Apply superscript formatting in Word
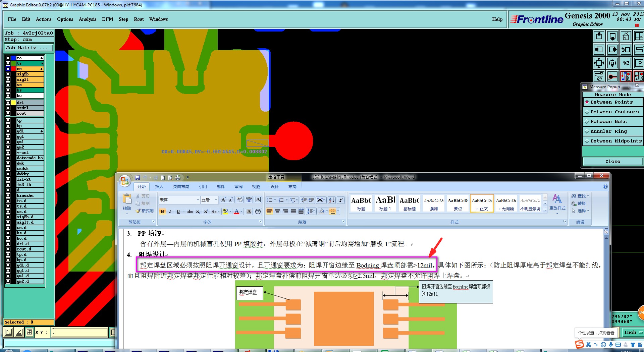The image size is (644, 352). pos(206,212)
